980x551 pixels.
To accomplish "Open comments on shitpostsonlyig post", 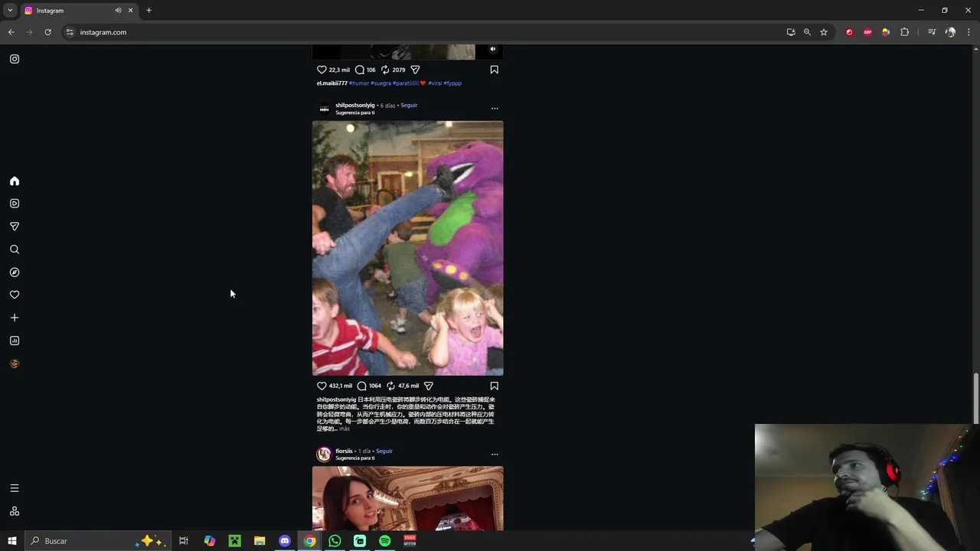I will pyautogui.click(x=361, y=386).
